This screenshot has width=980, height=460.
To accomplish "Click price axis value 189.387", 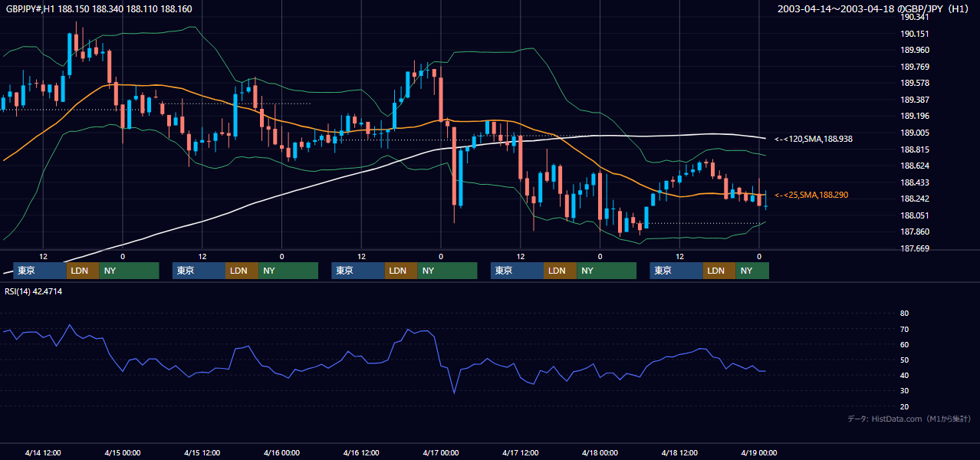I will pos(914,100).
